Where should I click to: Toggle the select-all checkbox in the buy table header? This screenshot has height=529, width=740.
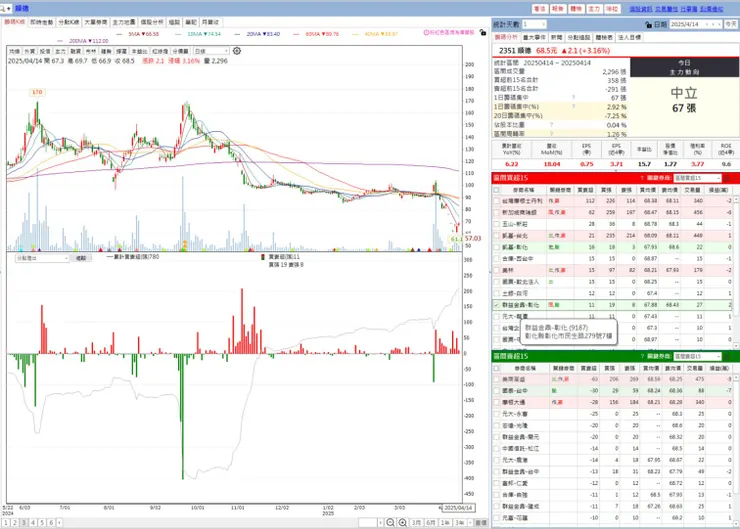[x=496, y=190]
